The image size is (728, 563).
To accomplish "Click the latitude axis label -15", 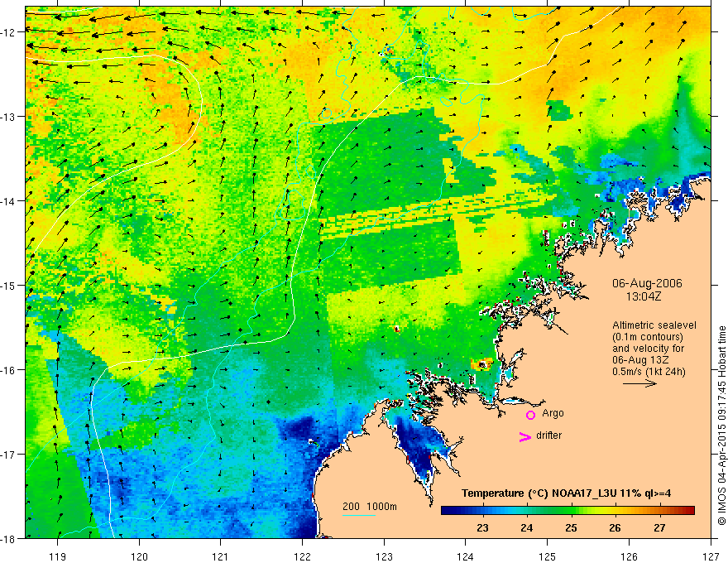I will (x=8, y=286).
